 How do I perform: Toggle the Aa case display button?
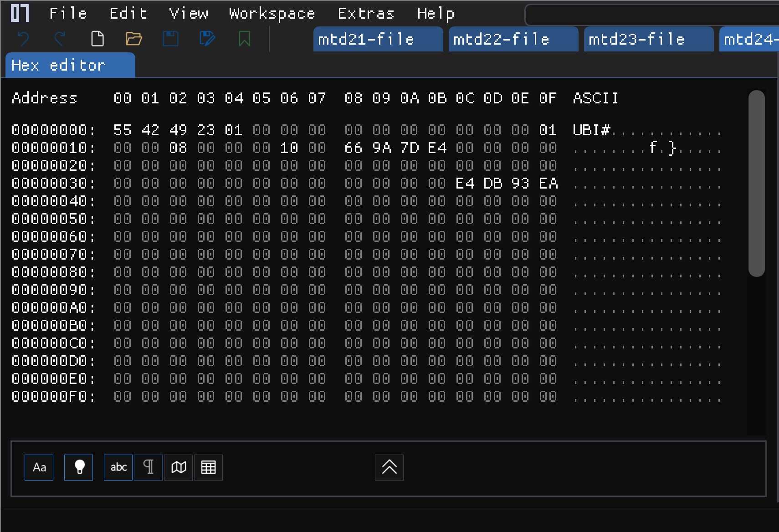tap(39, 467)
